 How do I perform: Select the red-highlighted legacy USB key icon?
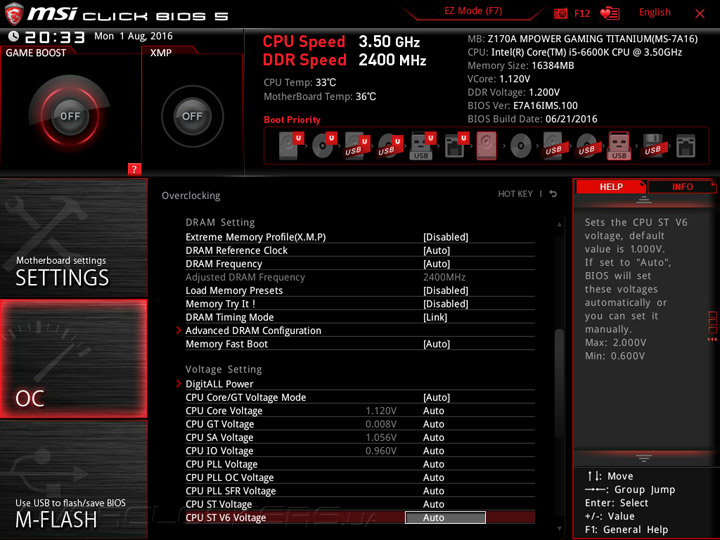point(619,146)
